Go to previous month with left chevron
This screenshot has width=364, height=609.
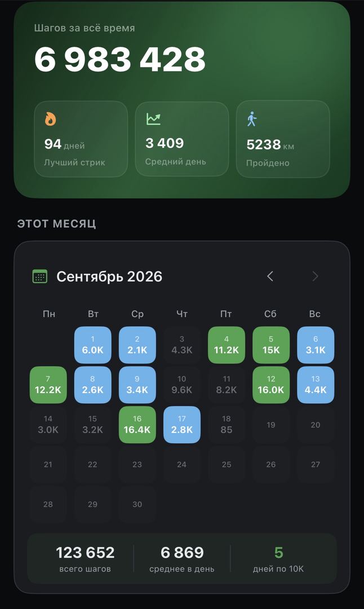click(x=270, y=276)
